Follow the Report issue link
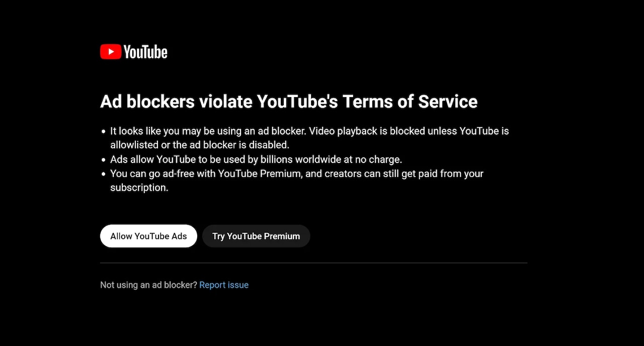The height and width of the screenshot is (346, 644). (224, 285)
